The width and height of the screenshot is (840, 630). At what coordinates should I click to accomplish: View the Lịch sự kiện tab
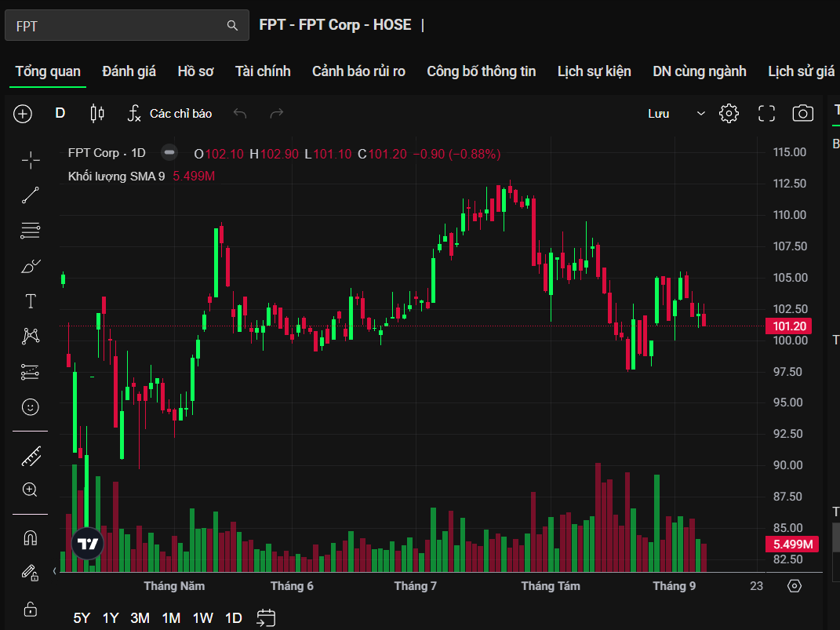click(594, 71)
